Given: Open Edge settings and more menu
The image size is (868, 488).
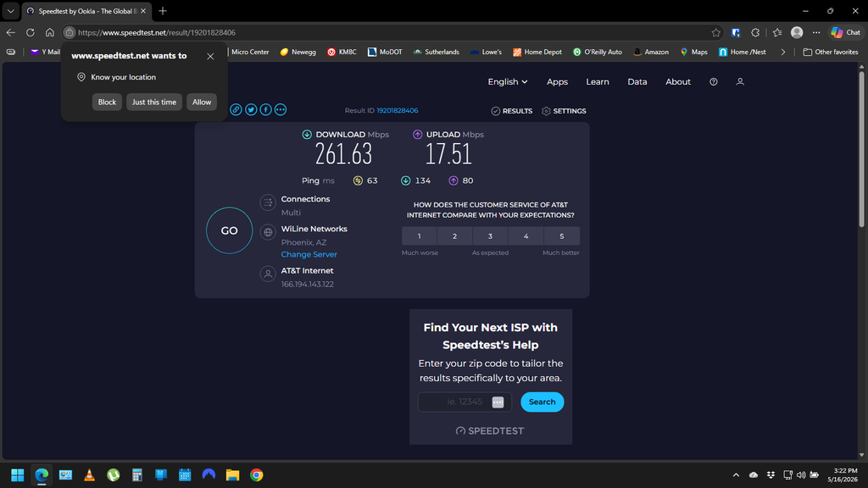Looking at the screenshot, I should [x=816, y=33].
